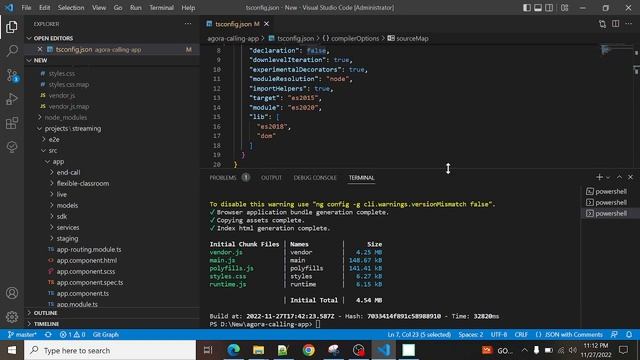Switch to the Terminal tab
The image size is (640, 360).
pyautogui.click(x=361, y=178)
